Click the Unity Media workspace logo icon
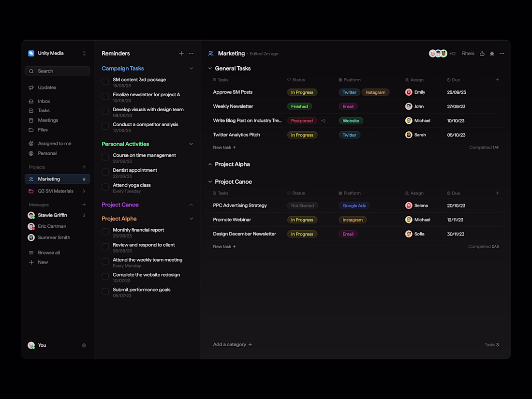 point(31,53)
